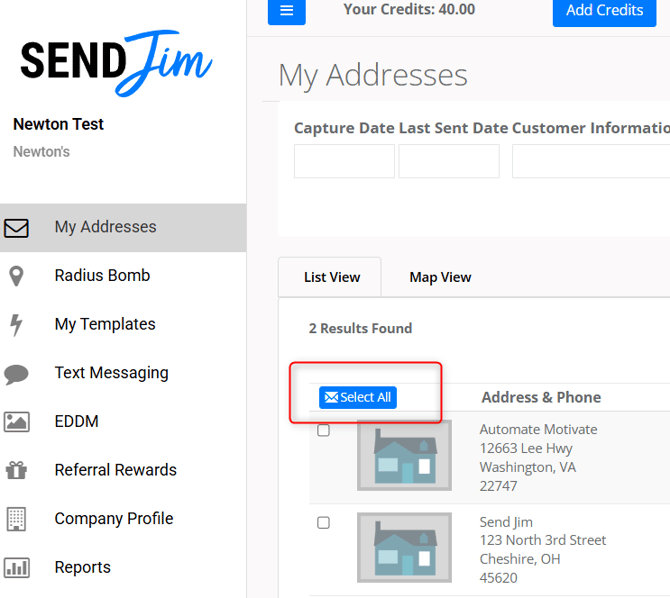Click the zip code 22747

(x=498, y=486)
